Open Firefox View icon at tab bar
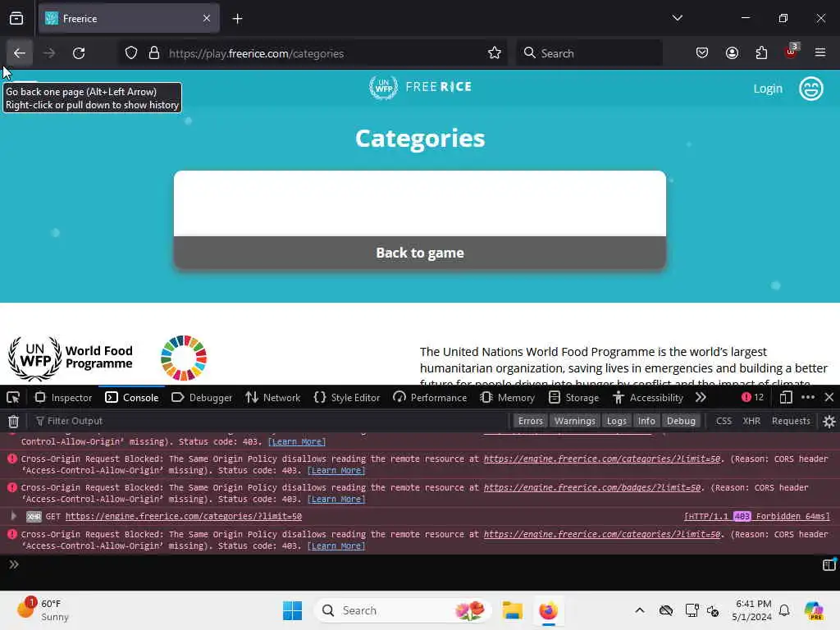Image resolution: width=840 pixels, height=630 pixels. (16, 18)
